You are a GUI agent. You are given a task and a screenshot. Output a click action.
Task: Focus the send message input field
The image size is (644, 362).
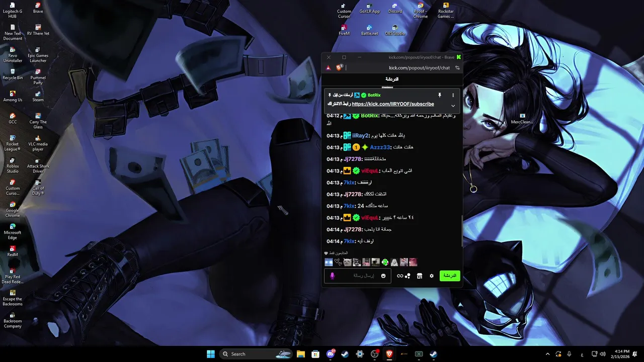coord(358,276)
